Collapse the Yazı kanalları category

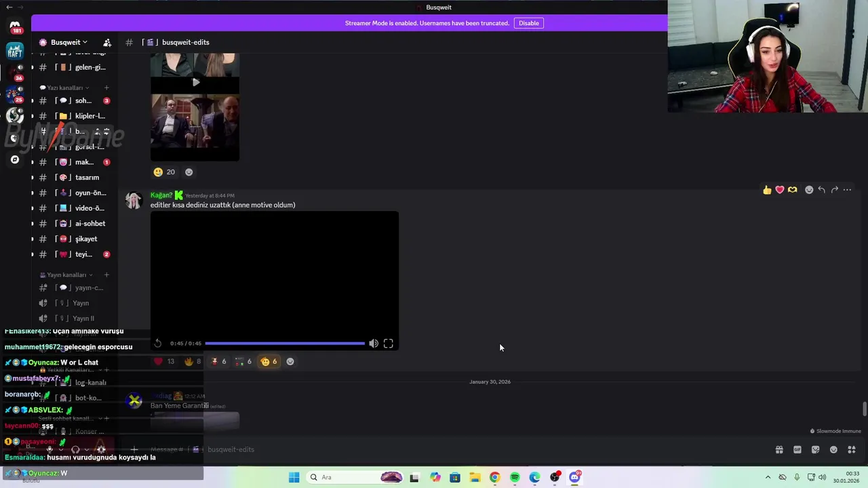64,87
